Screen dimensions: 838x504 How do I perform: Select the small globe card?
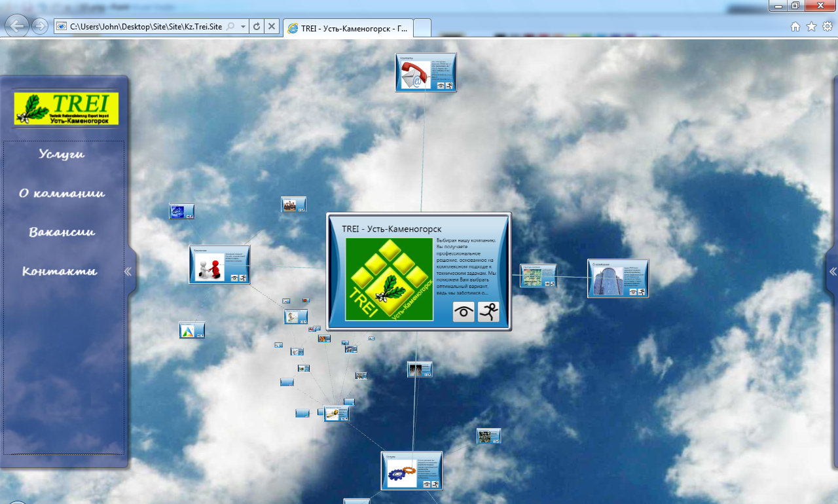[x=181, y=211]
